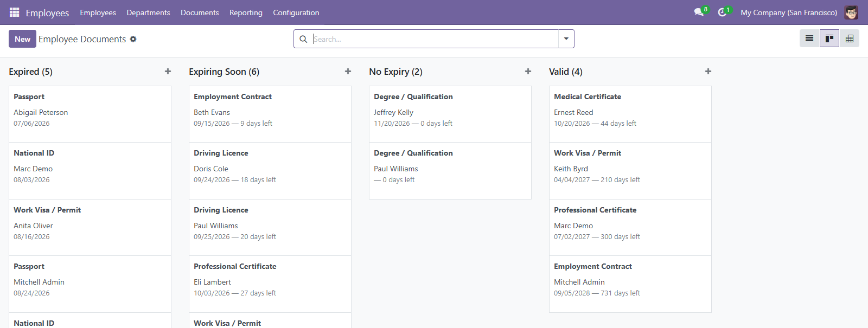The height and width of the screenshot is (328, 868).
Task: Click the Valid (4) column header
Action: coord(566,72)
